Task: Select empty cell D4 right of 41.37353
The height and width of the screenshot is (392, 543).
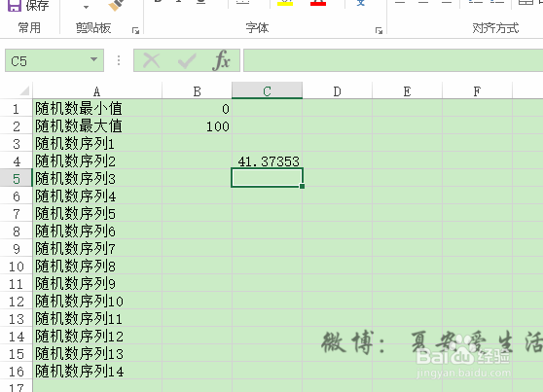Action: (x=338, y=161)
